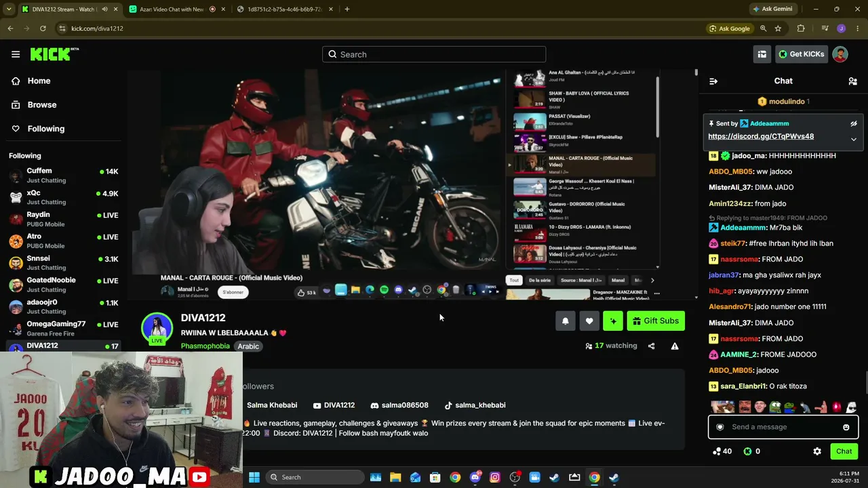This screenshot has width=868, height=488.
Task: Bookmark this page with the star
Action: [x=778, y=28]
